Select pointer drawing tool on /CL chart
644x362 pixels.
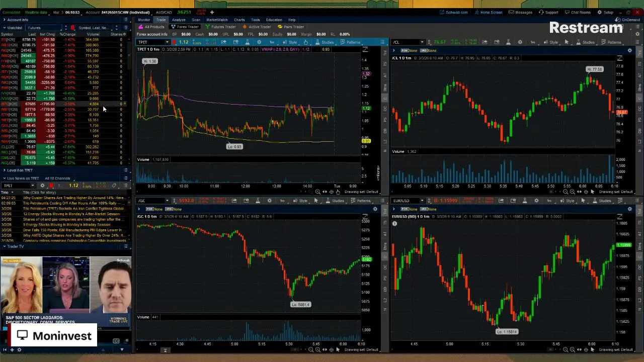[x=567, y=42]
